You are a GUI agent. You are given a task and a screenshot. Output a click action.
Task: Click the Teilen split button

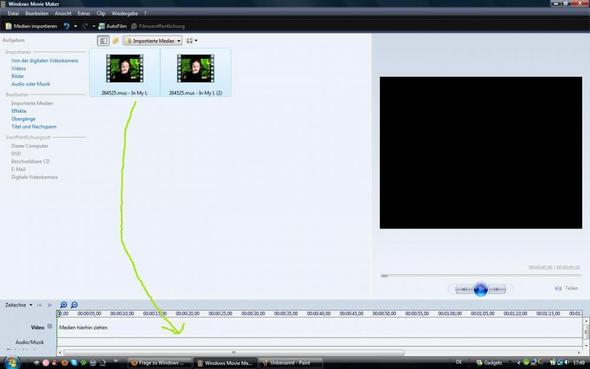click(x=567, y=289)
